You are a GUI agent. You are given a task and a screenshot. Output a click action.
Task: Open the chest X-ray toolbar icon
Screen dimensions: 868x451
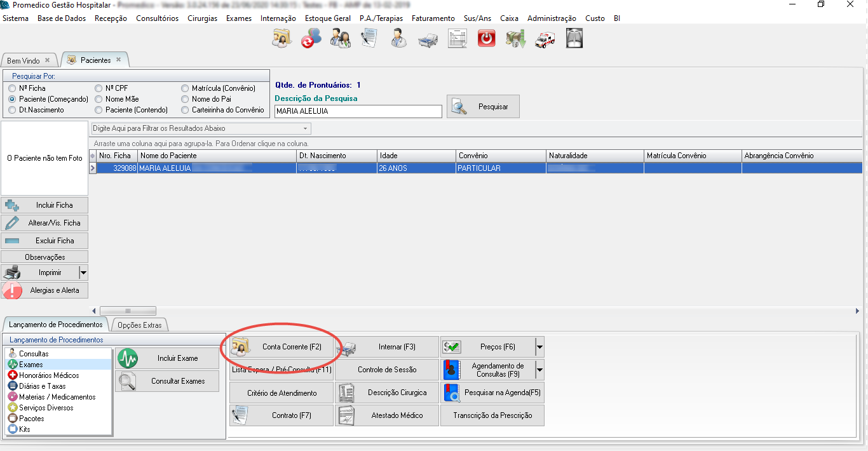click(574, 39)
